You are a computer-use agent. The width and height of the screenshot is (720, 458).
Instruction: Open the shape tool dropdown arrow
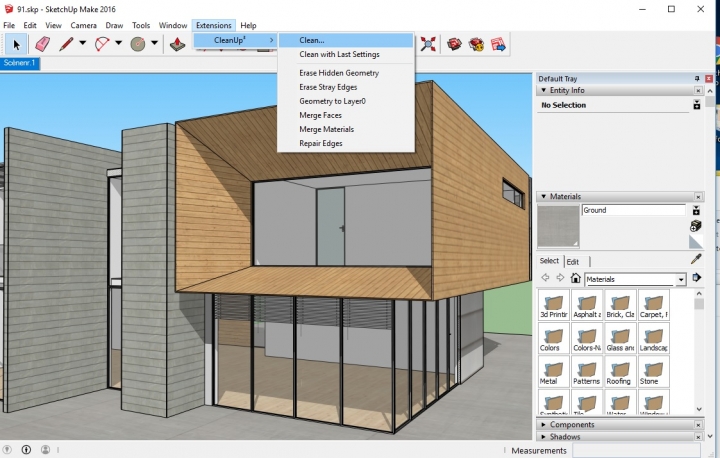154,43
